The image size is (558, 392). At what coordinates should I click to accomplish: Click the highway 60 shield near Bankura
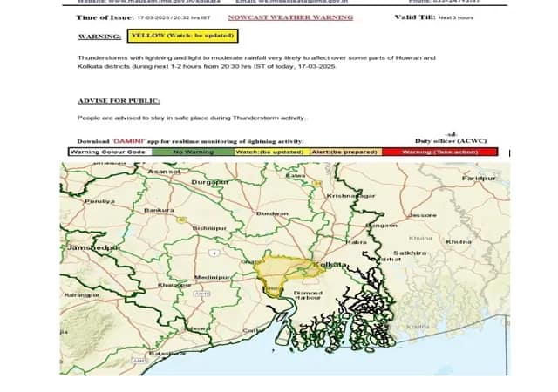click(x=181, y=220)
